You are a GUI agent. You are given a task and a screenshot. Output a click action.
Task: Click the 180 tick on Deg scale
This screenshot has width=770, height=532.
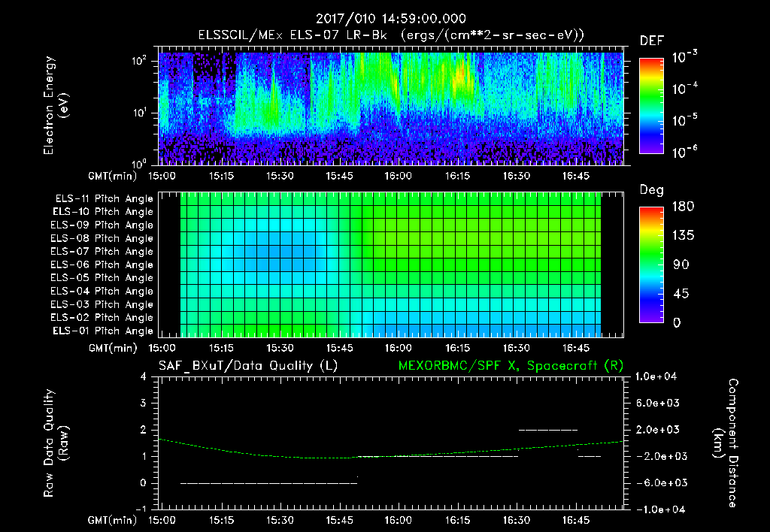tap(684, 207)
